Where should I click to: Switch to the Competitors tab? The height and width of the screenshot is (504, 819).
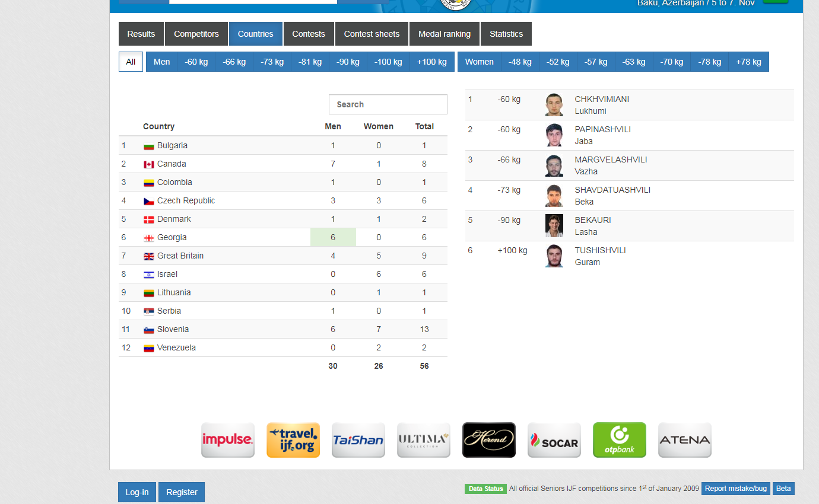[196, 34]
